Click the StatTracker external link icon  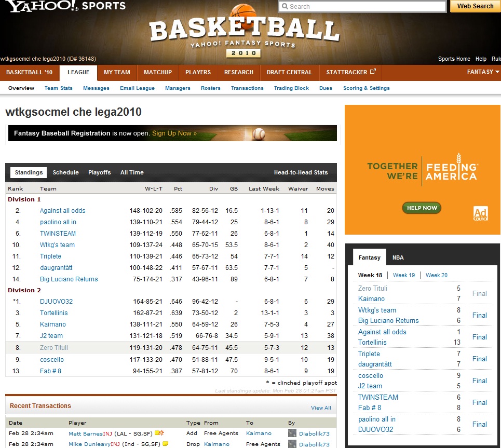click(x=373, y=72)
